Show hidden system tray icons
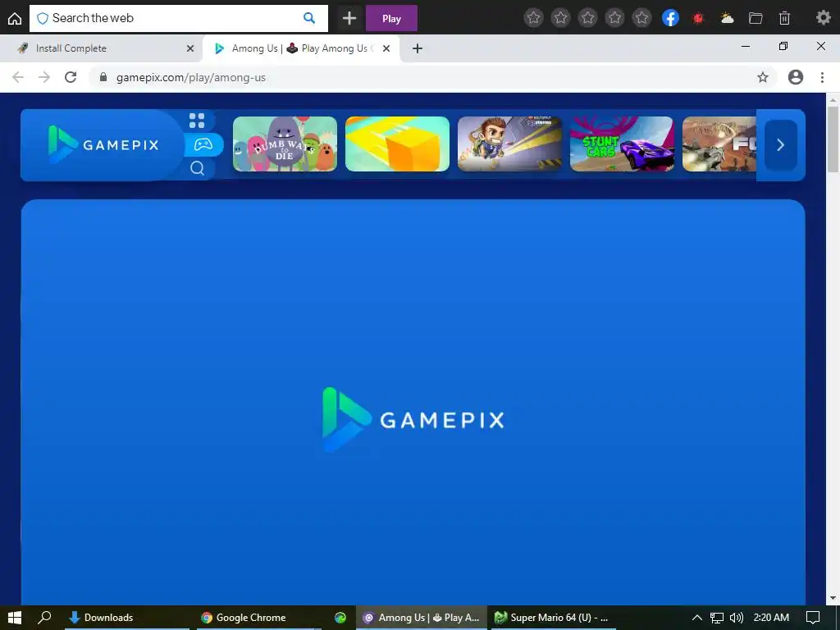 [x=697, y=618]
